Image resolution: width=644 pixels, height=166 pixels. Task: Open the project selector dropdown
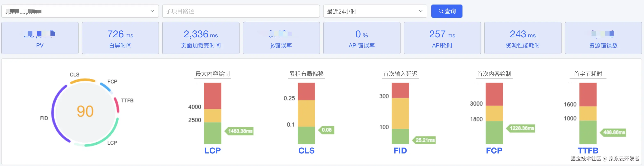[80, 11]
